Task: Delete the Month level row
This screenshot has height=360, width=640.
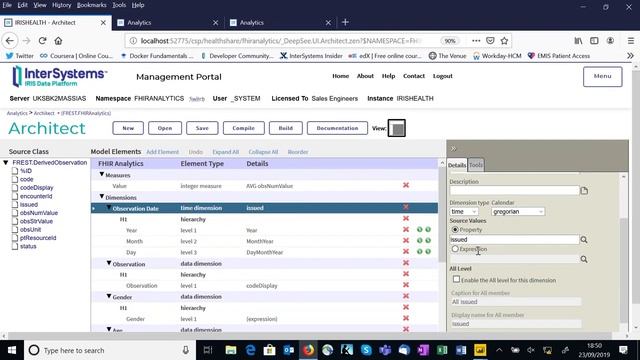Action: pos(406,241)
